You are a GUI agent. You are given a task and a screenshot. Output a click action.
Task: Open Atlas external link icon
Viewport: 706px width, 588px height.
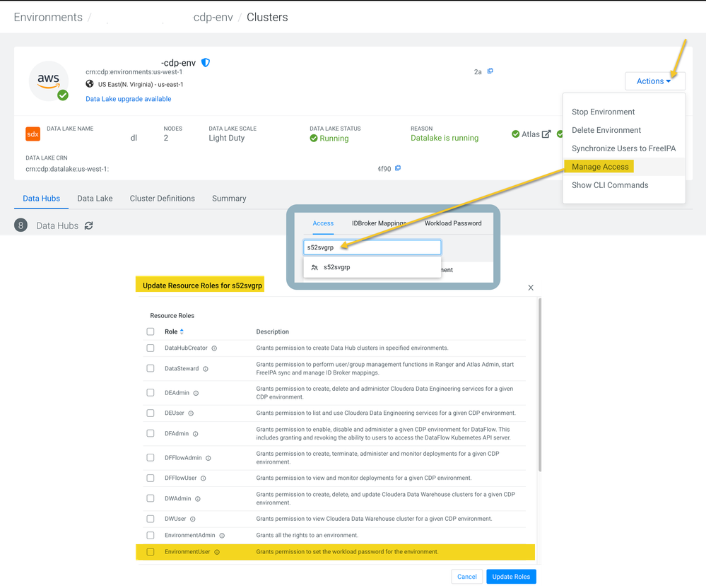click(x=546, y=134)
